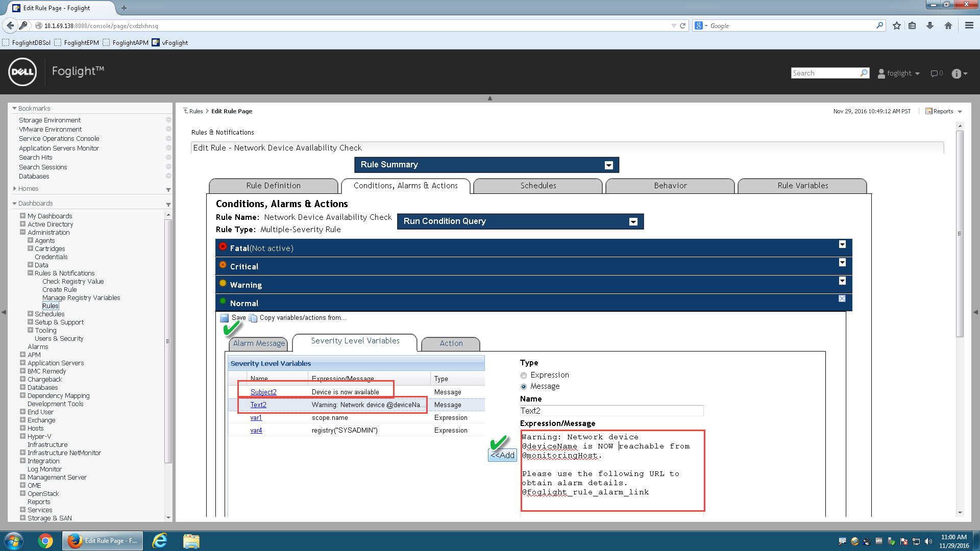Expand the Homes section
The width and height of the screenshot is (980, 551).
pyautogui.click(x=14, y=189)
